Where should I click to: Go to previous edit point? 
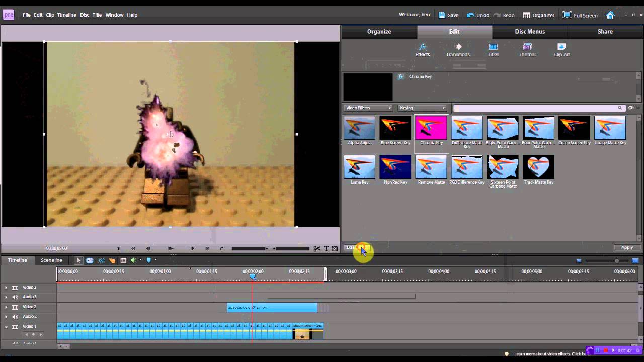pos(119,248)
